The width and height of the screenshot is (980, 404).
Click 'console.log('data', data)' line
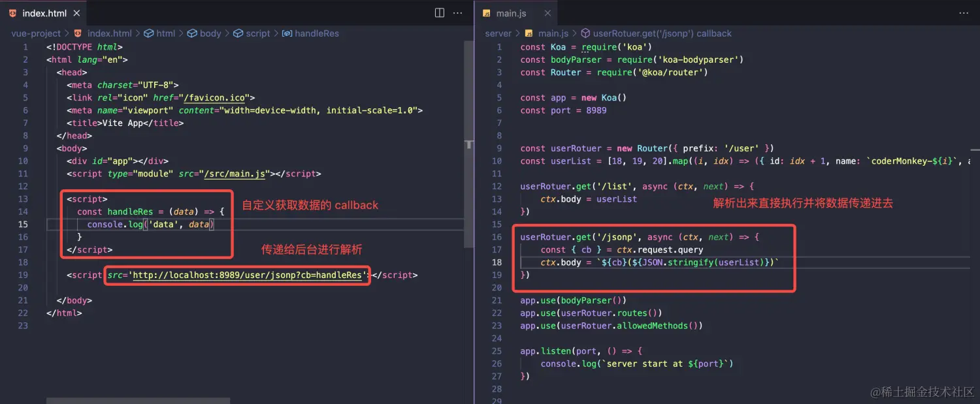tap(150, 224)
